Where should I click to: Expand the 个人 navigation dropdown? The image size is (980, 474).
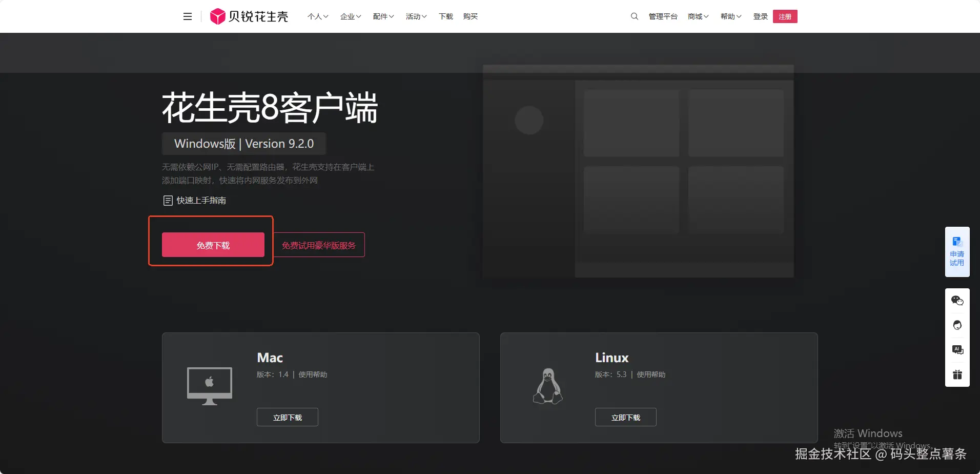click(318, 16)
